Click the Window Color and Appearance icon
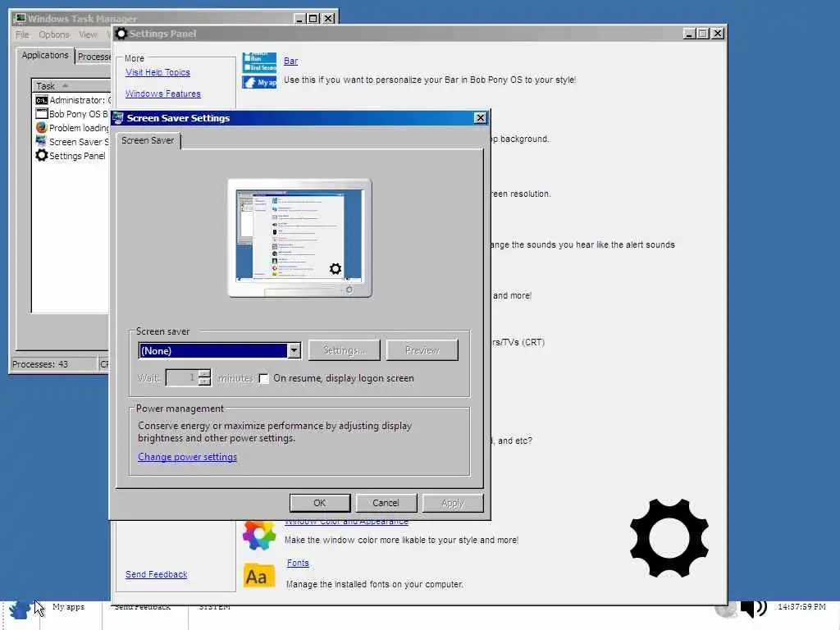The height and width of the screenshot is (630, 840). pyautogui.click(x=258, y=535)
